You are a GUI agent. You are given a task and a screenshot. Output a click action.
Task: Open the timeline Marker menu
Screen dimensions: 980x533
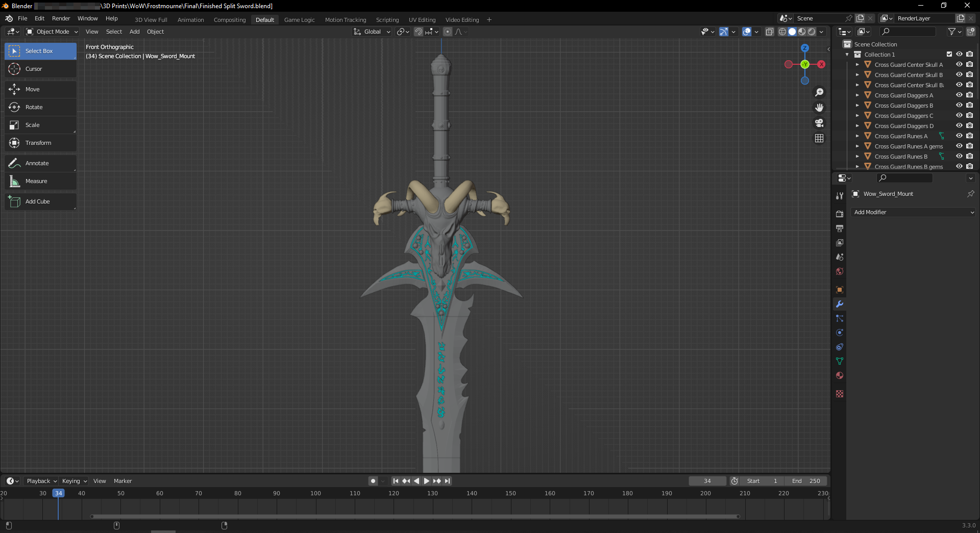point(122,481)
